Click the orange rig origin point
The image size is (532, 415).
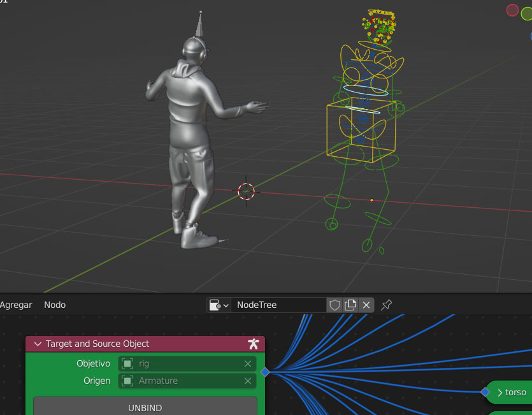point(371,200)
